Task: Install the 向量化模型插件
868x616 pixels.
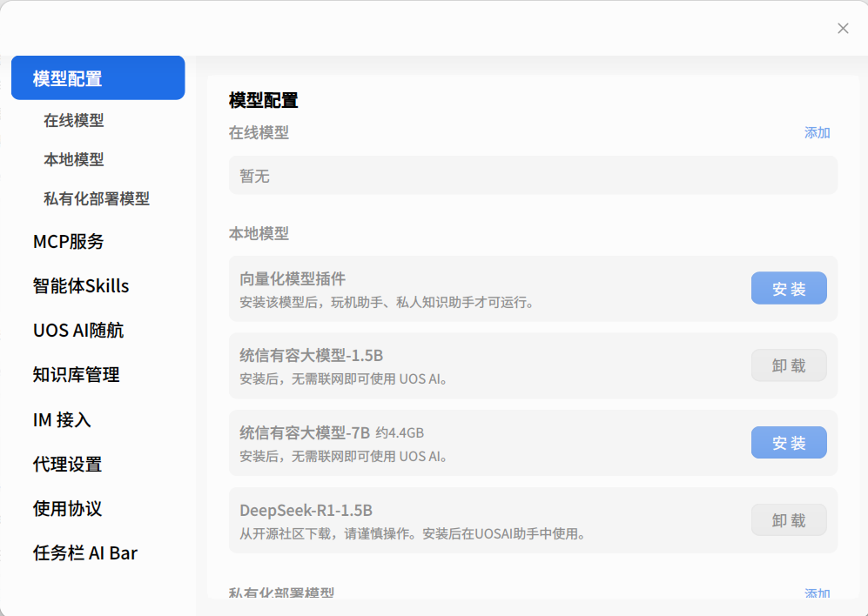Action: (789, 288)
